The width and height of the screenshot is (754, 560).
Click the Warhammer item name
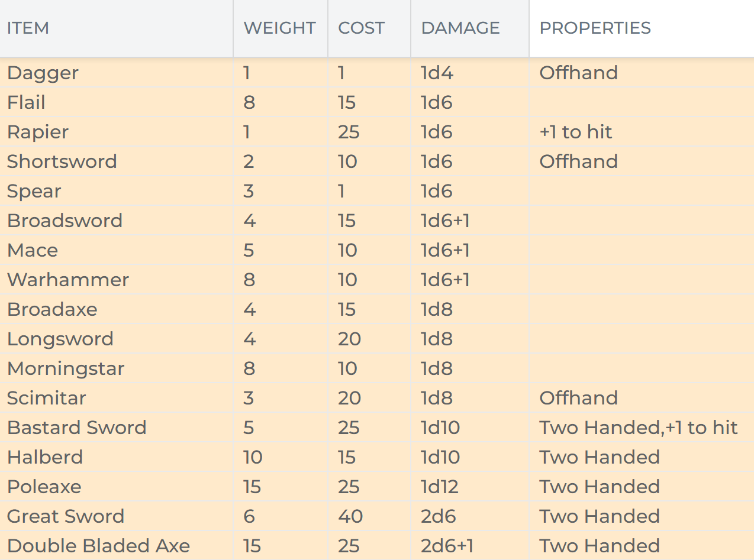[68, 280]
